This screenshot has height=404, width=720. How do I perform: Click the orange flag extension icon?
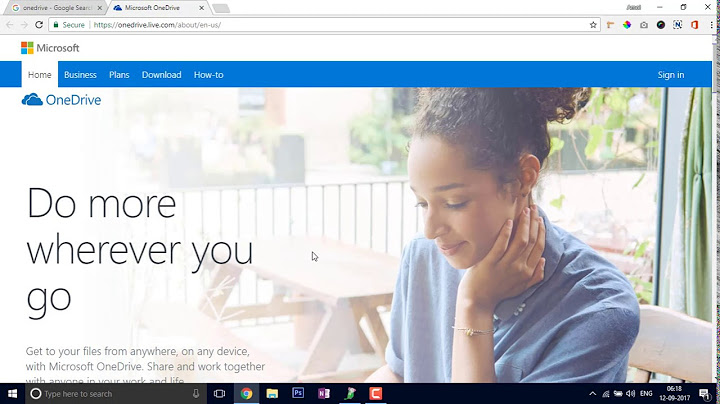(610, 25)
